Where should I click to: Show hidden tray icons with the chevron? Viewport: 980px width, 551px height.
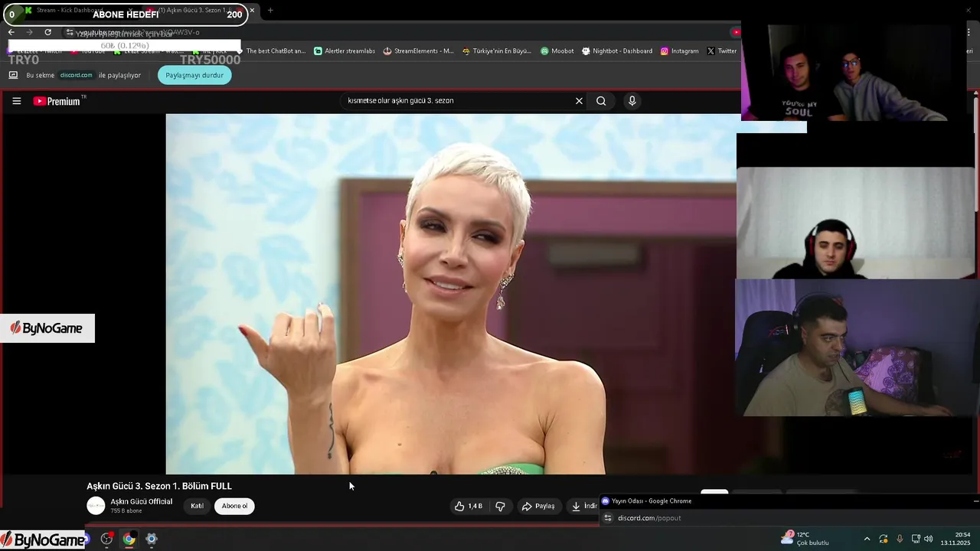867,539
